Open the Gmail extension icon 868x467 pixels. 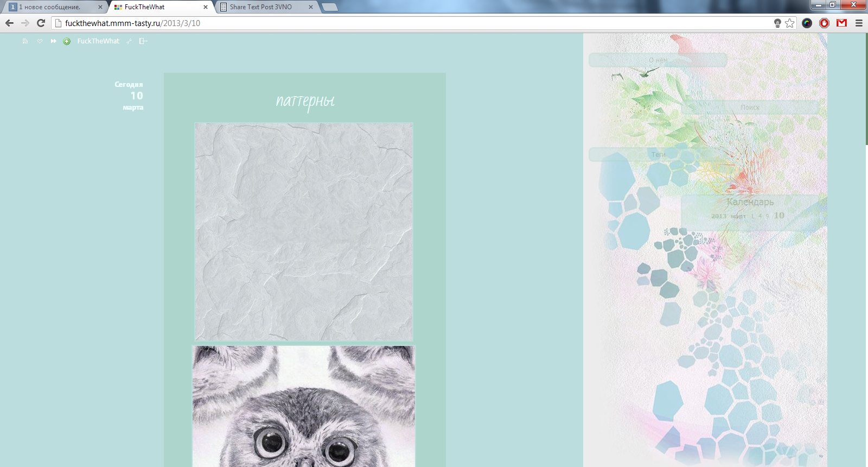pos(841,23)
